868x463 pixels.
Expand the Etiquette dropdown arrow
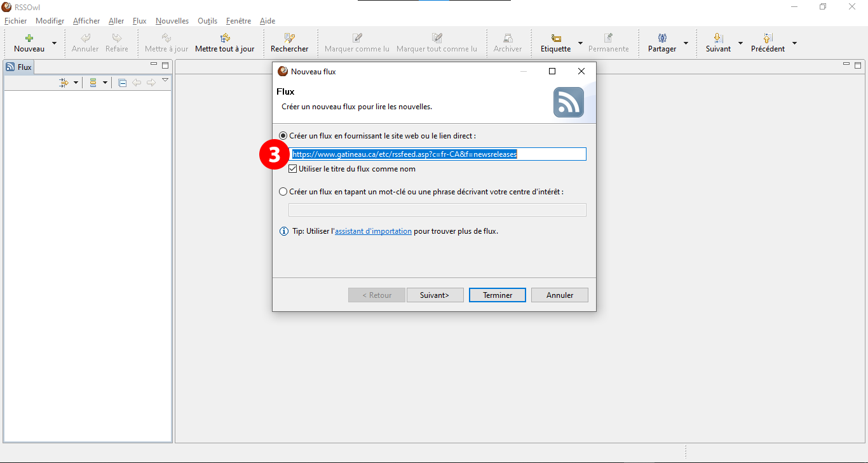click(x=580, y=43)
